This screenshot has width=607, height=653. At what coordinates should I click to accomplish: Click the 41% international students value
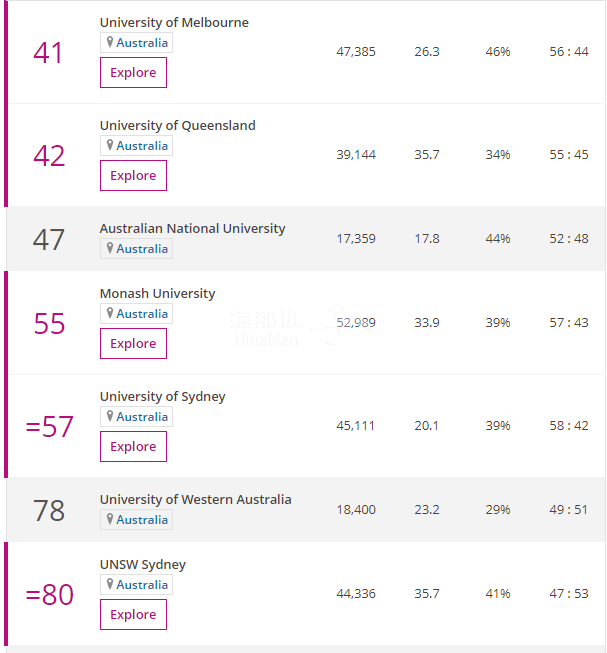pos(498,594)
